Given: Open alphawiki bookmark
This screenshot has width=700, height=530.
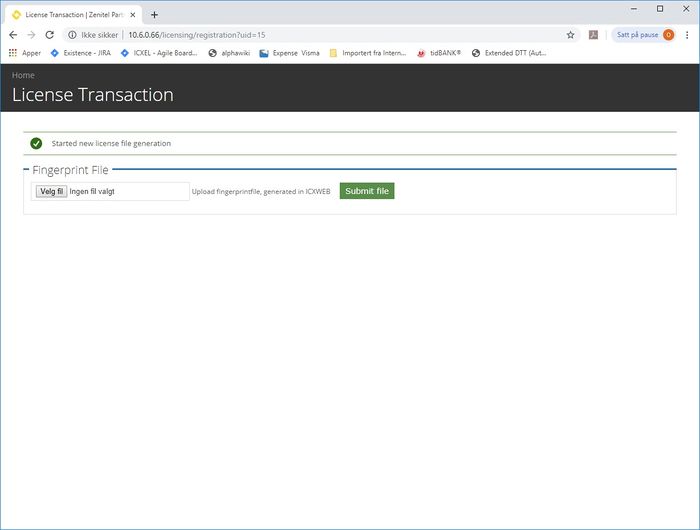Looking at the screenshot, I should [x=229, y=53].
